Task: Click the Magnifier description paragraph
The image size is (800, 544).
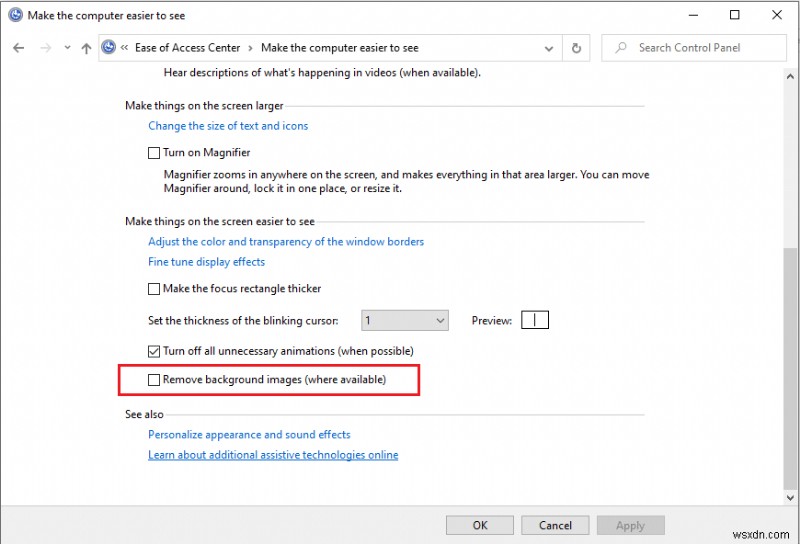Action: [x=406, y=182]
